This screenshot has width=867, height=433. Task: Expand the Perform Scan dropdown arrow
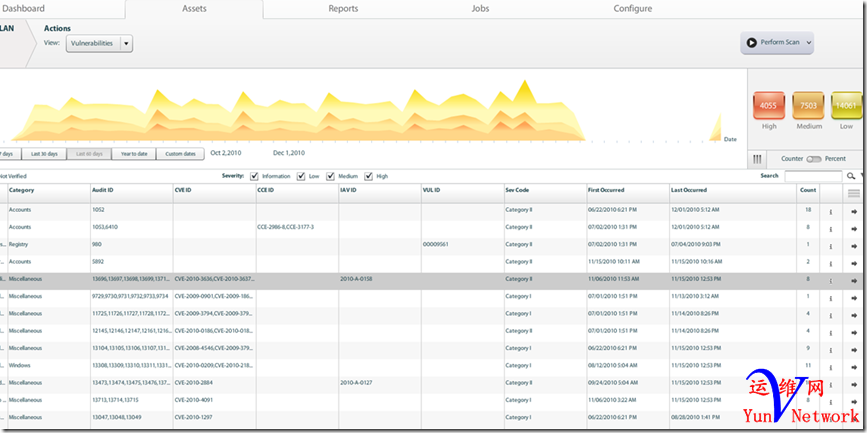point(808,43)
